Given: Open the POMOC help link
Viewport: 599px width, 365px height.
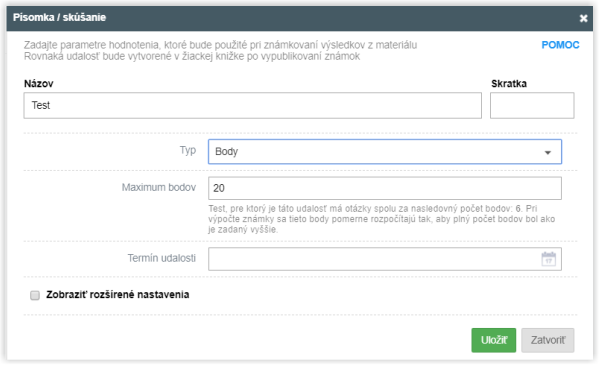Looking at the screenshot, I should click(x=560, y=45).
